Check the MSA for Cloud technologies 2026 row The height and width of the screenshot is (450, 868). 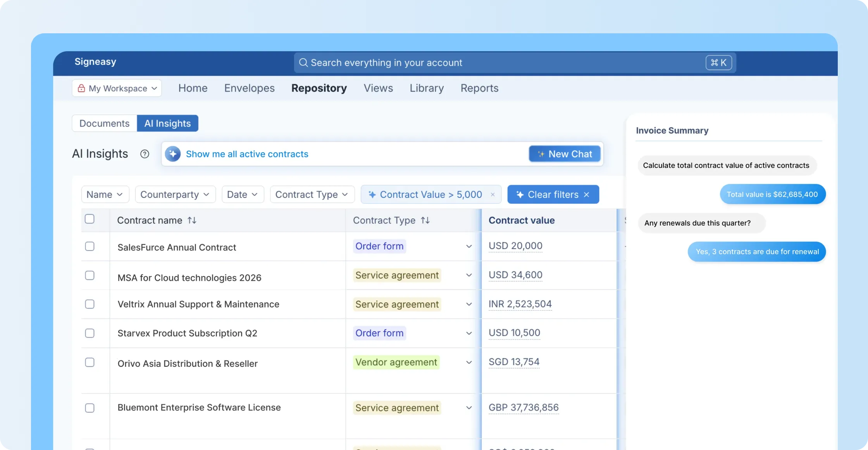pyautogui.click(x=90, y=275)
